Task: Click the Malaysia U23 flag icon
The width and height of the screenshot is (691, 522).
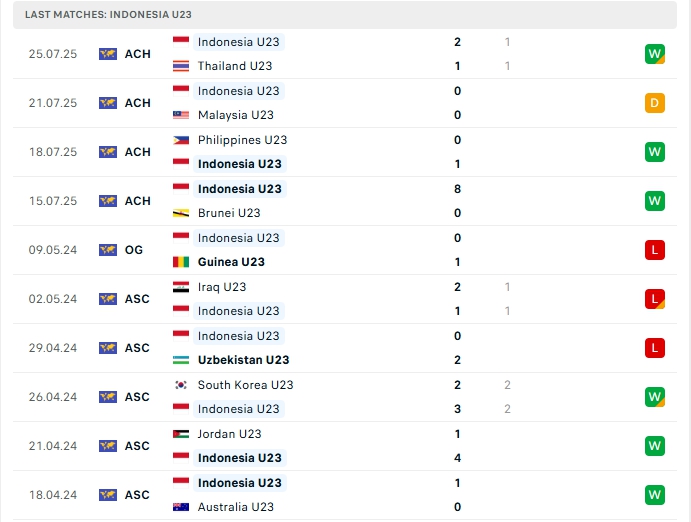Action: pos(181,115)
